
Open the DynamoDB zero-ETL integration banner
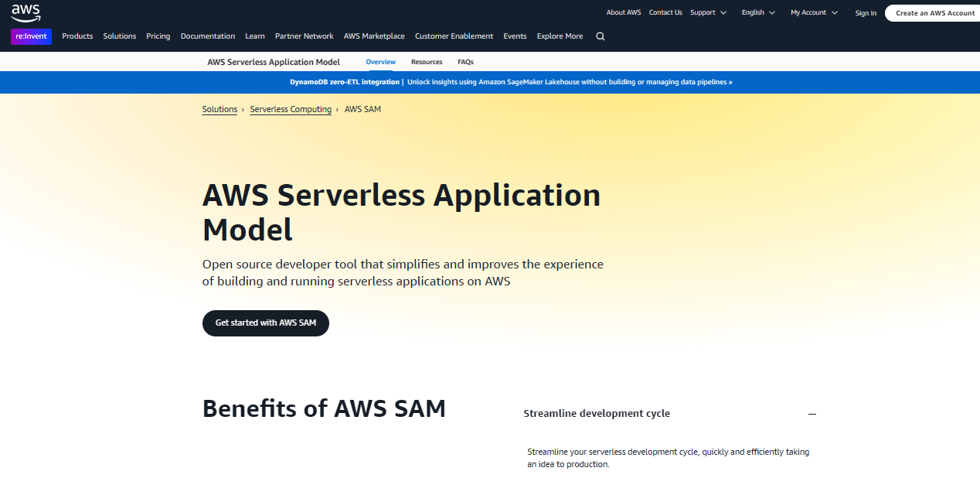(x=511, y=82)
